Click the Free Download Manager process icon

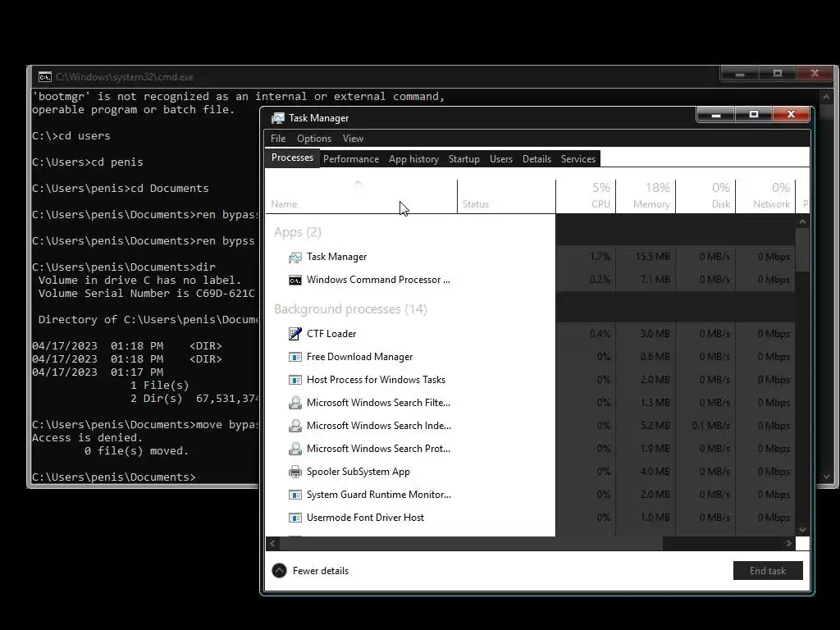294,357
